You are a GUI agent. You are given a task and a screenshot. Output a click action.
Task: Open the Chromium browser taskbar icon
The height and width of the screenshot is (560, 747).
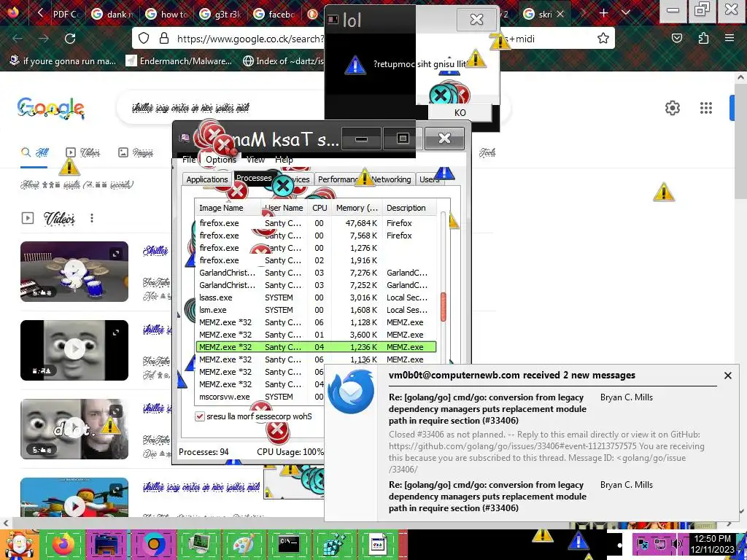pos(153,544)
